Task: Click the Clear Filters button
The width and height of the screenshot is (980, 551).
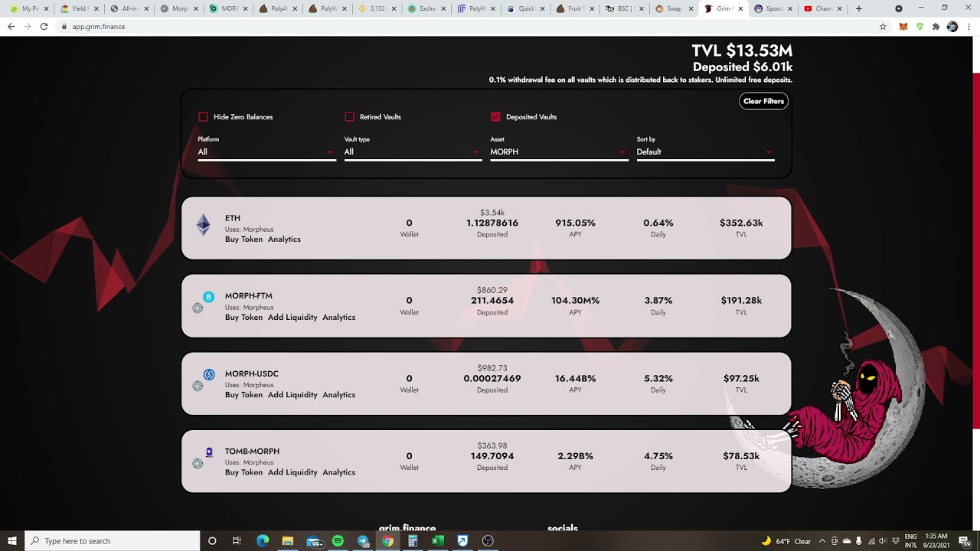Action: (763, 101)
